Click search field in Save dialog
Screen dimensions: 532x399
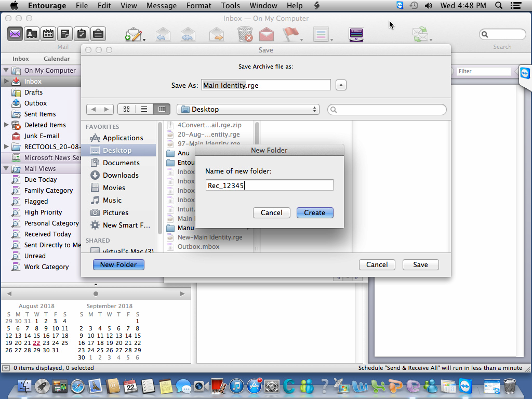[x=387, y=109]
